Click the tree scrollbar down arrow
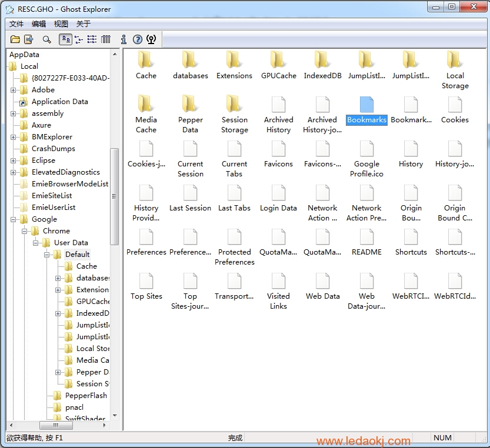The image size is (490, 448). 115,416
